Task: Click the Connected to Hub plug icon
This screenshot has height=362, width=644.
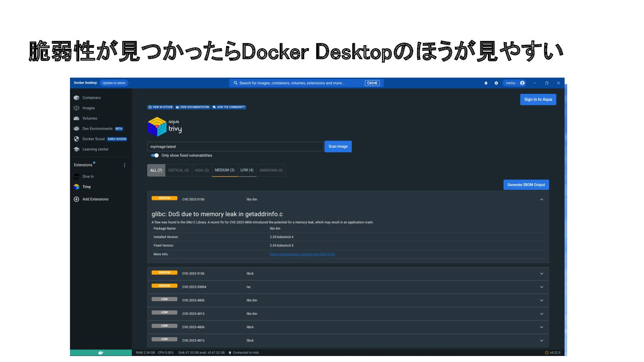Action: point(230,353)
